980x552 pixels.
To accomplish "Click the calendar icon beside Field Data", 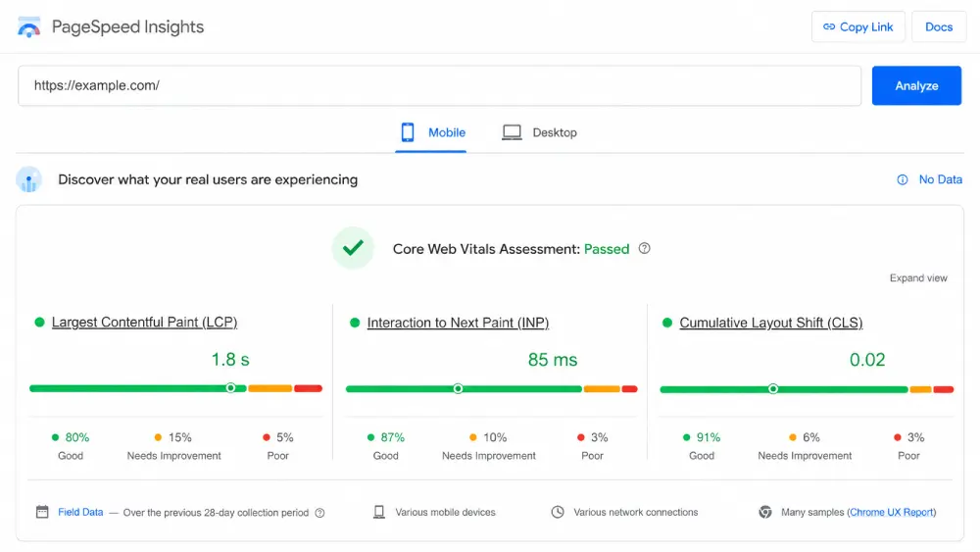I will pos(42,512).
